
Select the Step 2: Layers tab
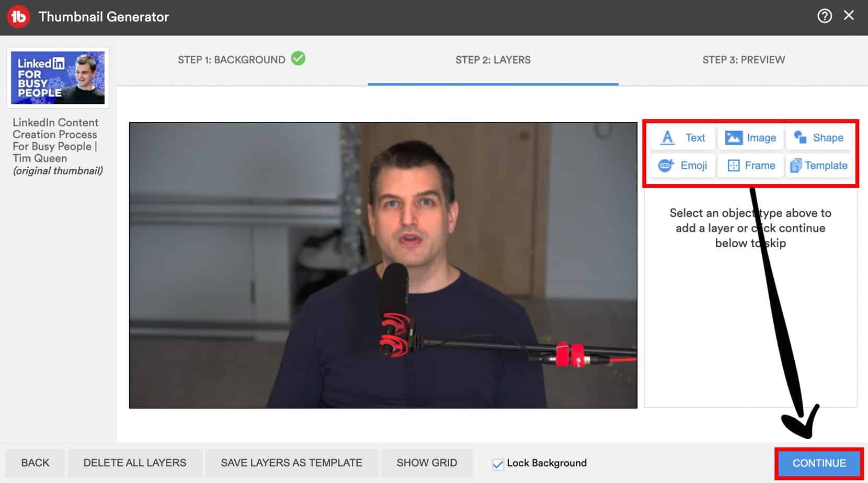click(493, 60)
